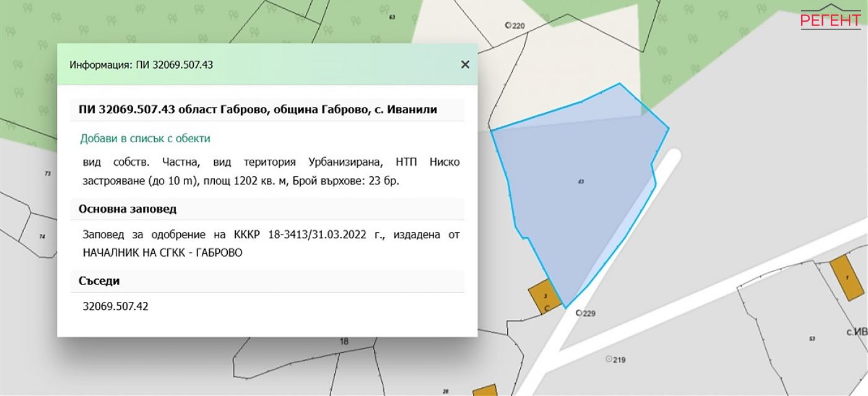This screenshot has width=868, height=396.
Task: Click parcel number 74 on map
Action: click(x=42, y=236)
